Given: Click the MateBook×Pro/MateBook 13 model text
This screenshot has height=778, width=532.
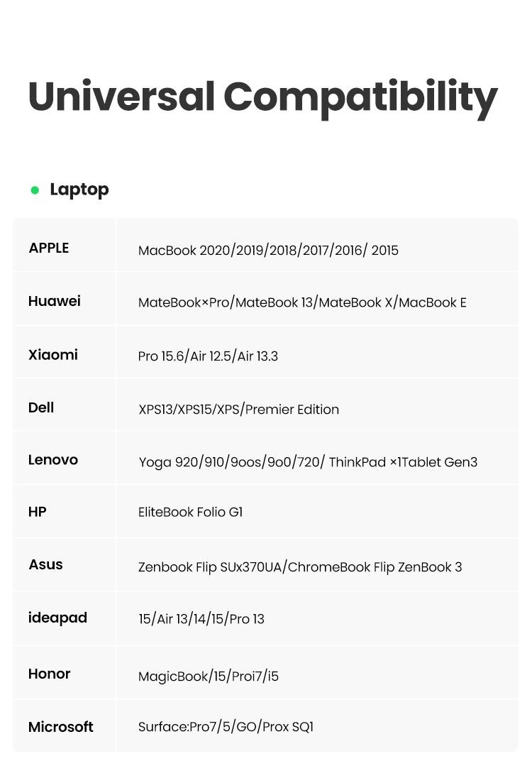Looking at the screenshot, I should [302, 302].
